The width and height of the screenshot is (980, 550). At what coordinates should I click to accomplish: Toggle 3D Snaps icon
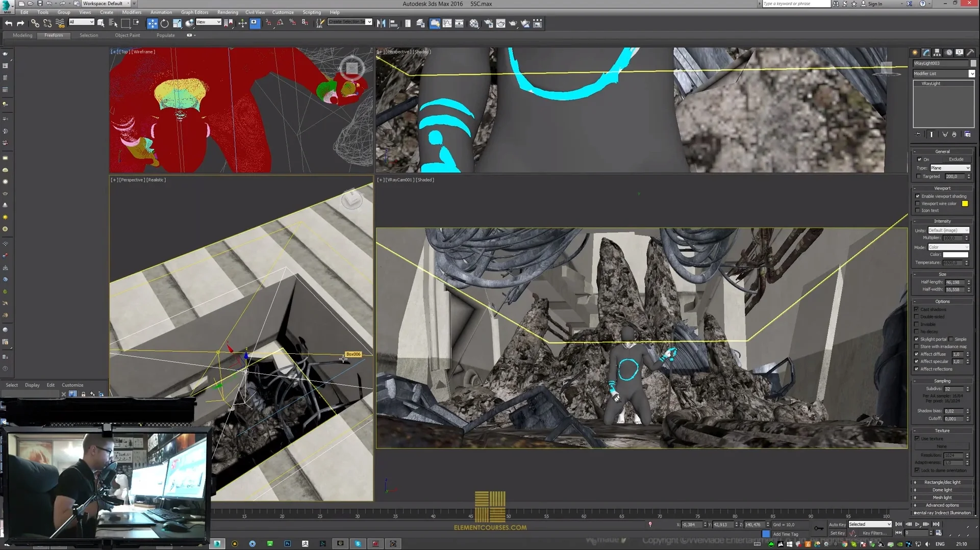click(268, 23)
